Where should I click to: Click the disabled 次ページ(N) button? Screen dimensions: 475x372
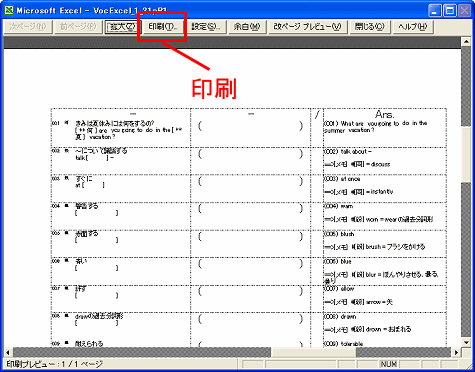coord(28,27)
